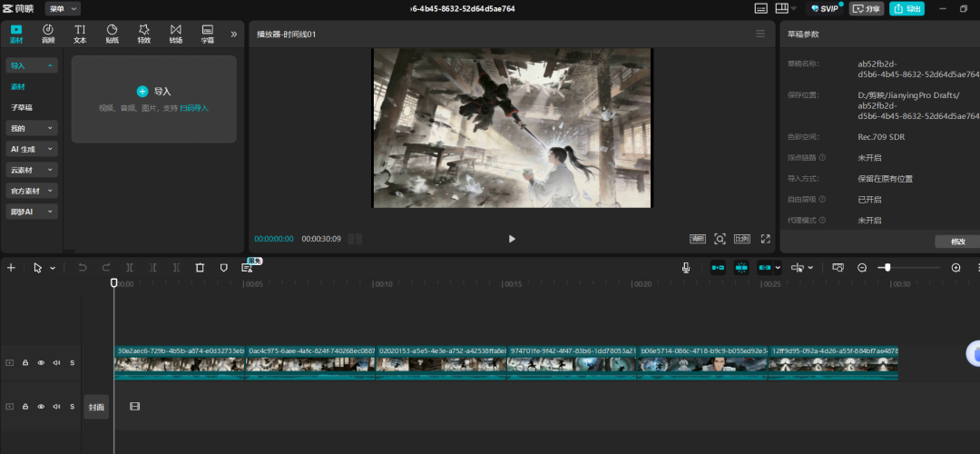This screenshot has height=454, width=980.
Task: Click the round plus 导入 import button
Action: coord(142,92)
